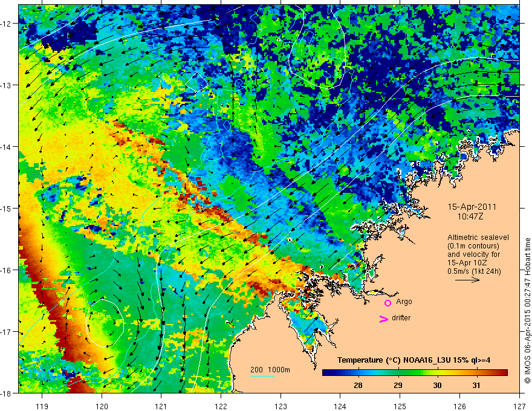
Task: Click longitude axis label 127
Action: coord(519,407)
